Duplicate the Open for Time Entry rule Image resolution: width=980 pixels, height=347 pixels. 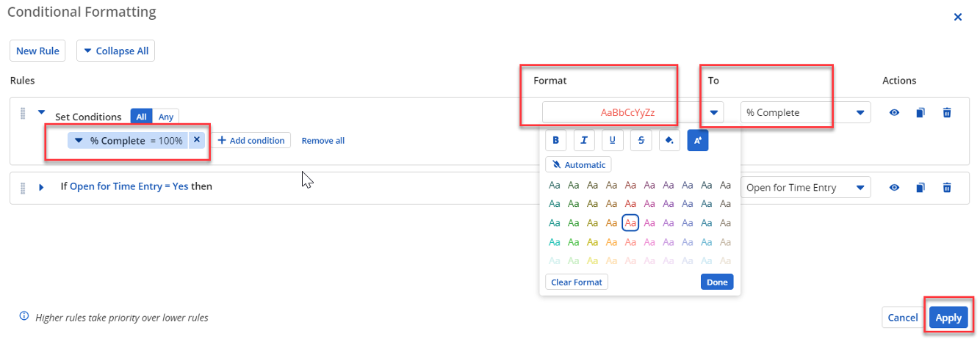click(x=920, y=188)
